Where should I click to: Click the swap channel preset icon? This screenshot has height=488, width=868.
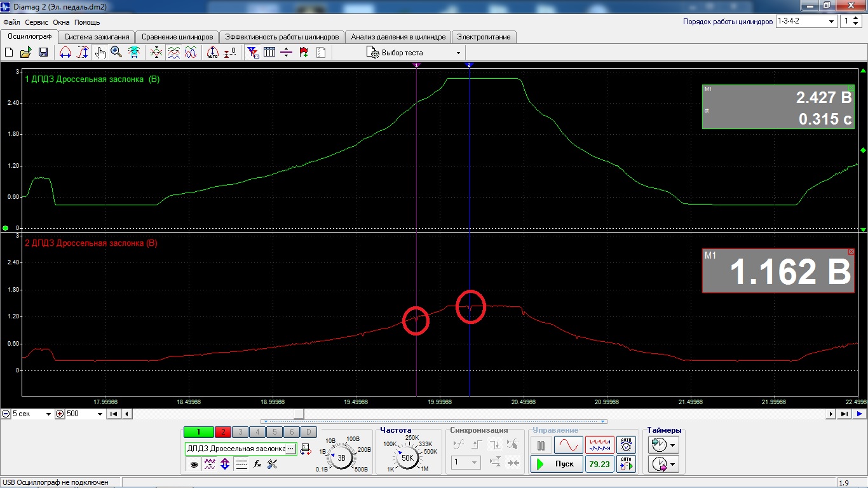[306, 449]
